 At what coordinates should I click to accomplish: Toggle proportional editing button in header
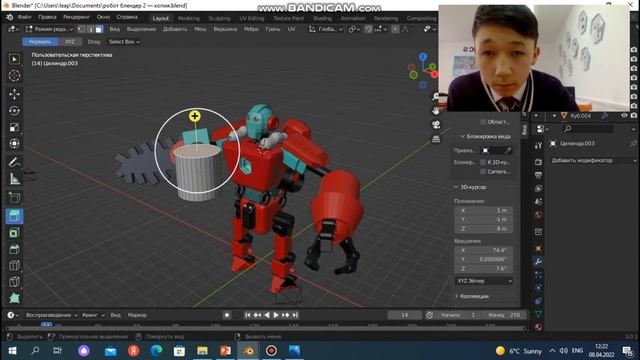[x=395, y=29]
